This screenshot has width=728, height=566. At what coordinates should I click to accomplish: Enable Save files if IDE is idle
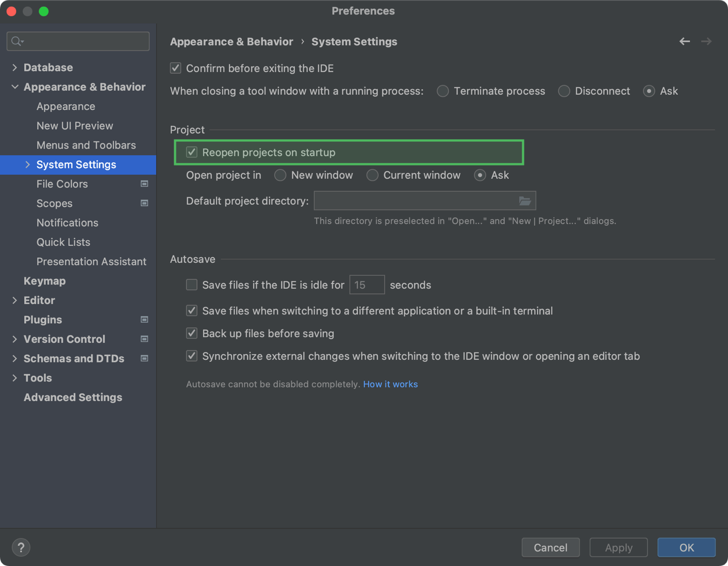tap(192, 285)
